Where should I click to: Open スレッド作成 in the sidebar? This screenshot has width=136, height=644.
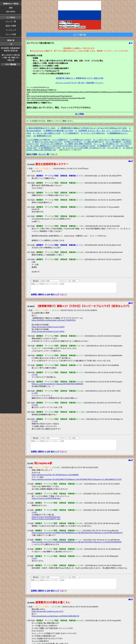click(11, 34)
